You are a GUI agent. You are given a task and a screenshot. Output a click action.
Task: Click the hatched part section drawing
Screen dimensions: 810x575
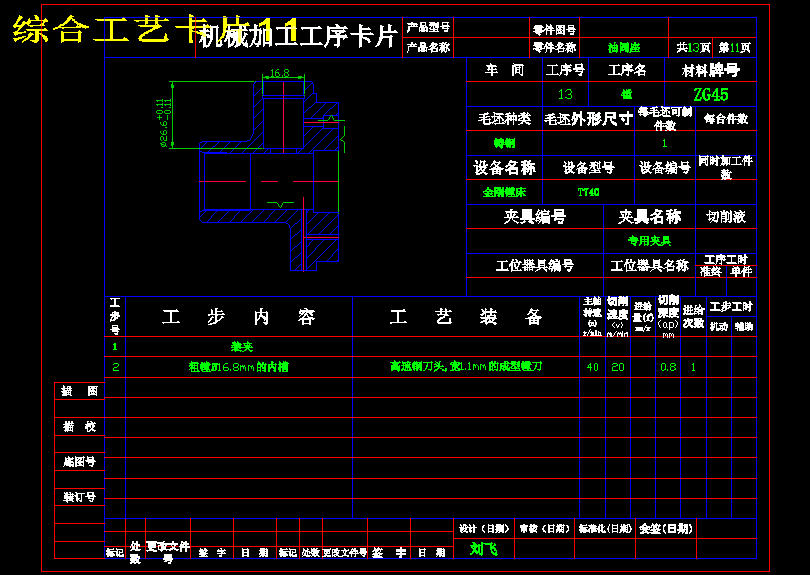[x=270, y=175]
